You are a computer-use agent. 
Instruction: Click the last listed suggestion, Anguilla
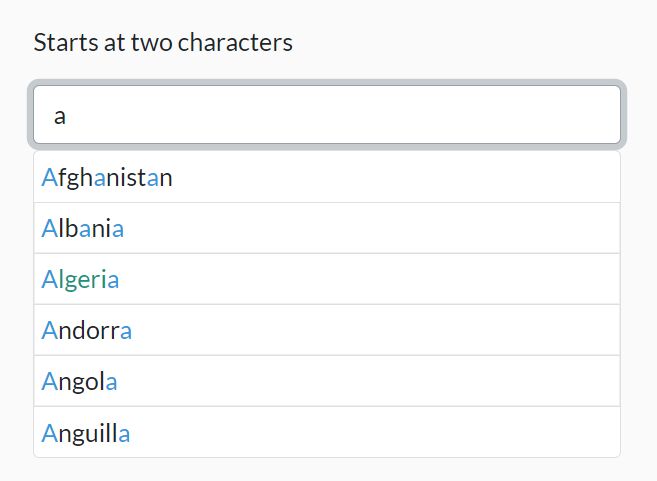point(86,433)
